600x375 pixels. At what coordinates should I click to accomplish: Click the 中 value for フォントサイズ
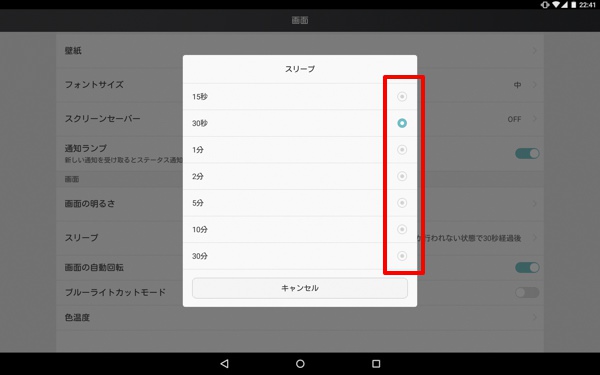pyautogui.click(x=517, y=85)
